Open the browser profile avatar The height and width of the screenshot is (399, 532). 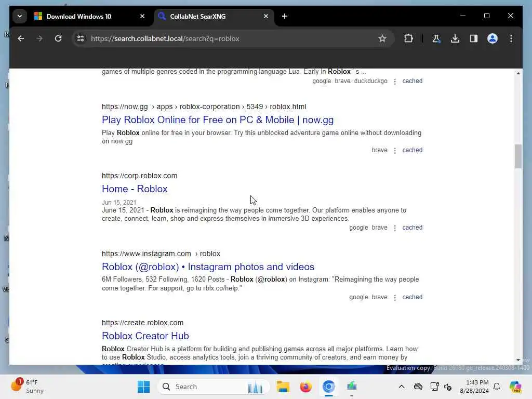tap(493, 38)
